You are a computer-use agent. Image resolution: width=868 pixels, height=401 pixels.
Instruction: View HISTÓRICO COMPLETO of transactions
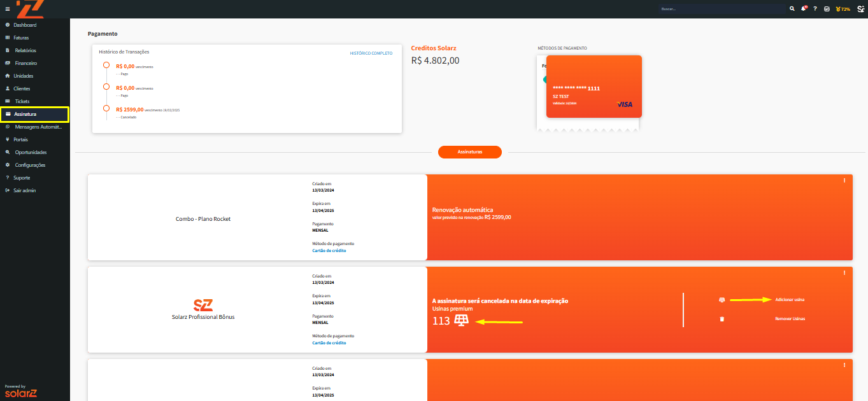[371, 53]
